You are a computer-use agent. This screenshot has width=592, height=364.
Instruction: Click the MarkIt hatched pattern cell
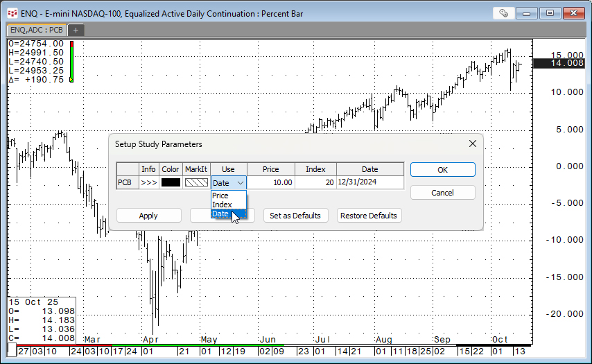pyautogui.click(x=196, y=183)
